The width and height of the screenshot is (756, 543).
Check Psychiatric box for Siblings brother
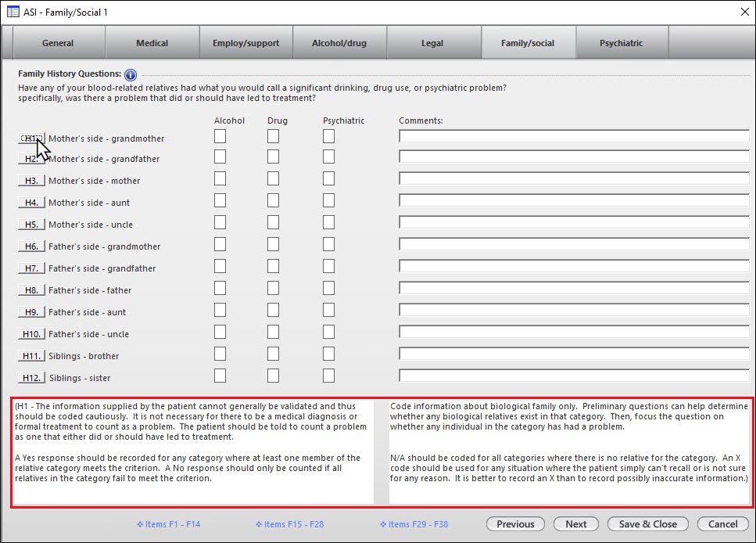(328, 354)
